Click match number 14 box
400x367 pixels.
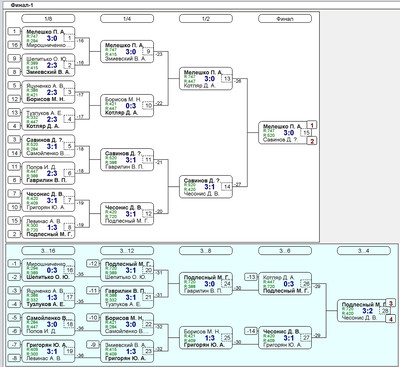[227, 187]
